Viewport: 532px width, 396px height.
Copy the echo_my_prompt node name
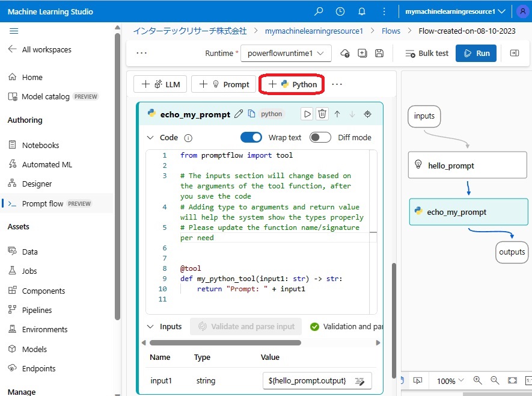pos(251,114)
